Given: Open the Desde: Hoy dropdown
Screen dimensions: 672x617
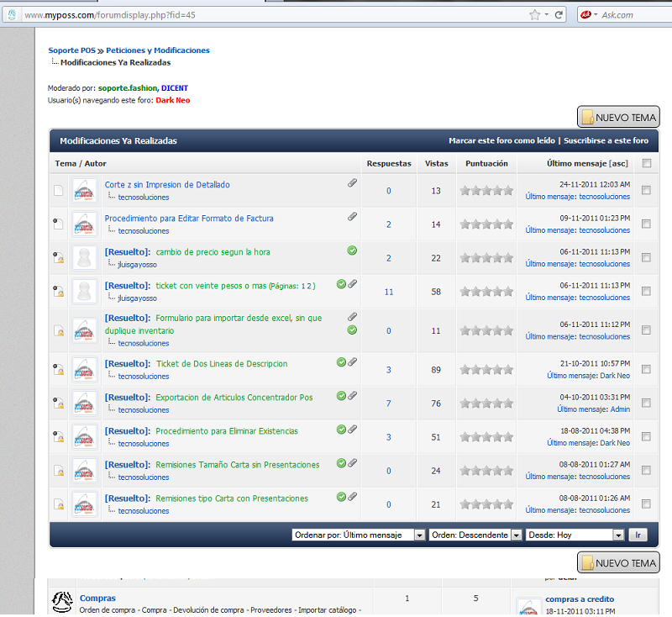Looking at the screenshot, I should coord(575,535).
